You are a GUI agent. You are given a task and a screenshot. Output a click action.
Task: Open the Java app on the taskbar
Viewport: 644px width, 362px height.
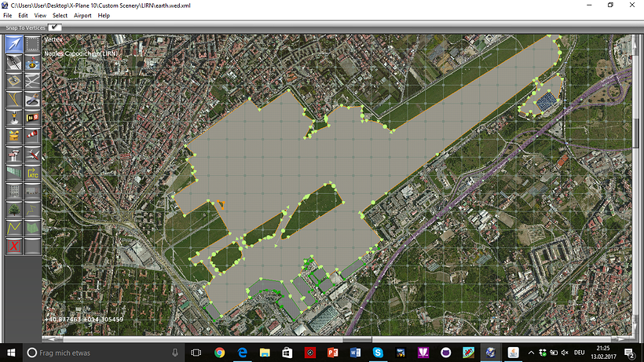coord(513,353)
